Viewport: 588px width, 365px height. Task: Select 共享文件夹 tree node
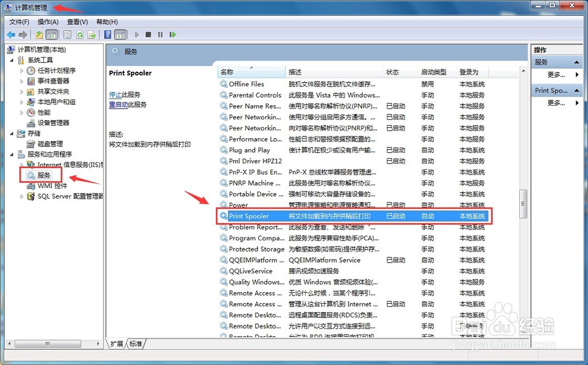coord(54,92)
